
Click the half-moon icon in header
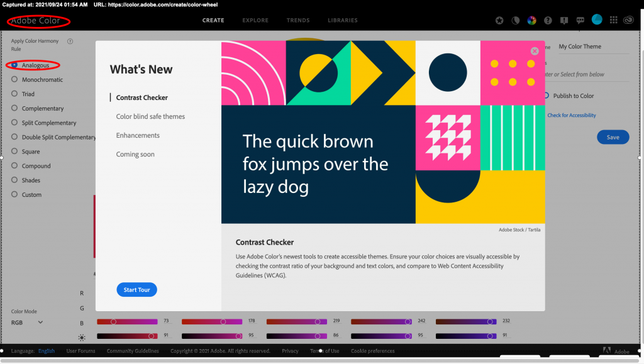(516, 20)
